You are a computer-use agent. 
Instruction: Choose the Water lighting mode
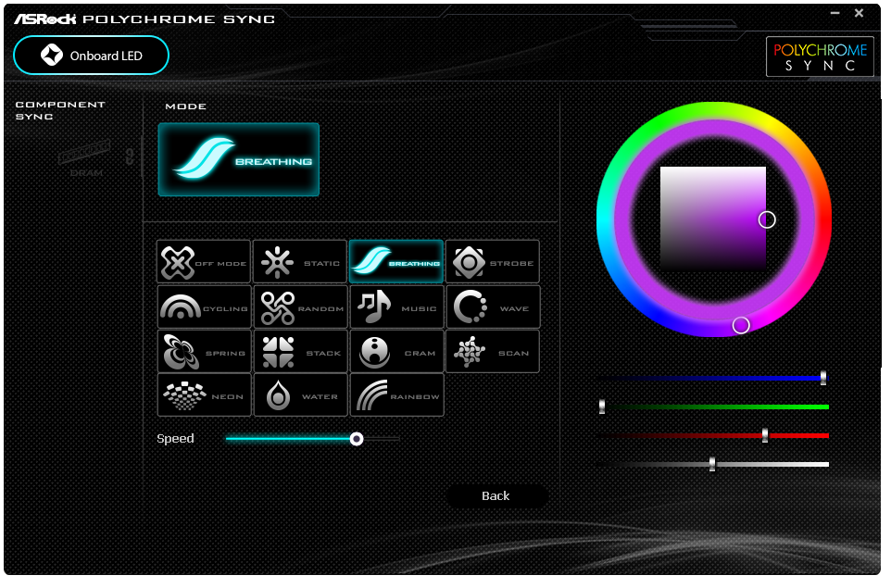[x=301, y=394]
